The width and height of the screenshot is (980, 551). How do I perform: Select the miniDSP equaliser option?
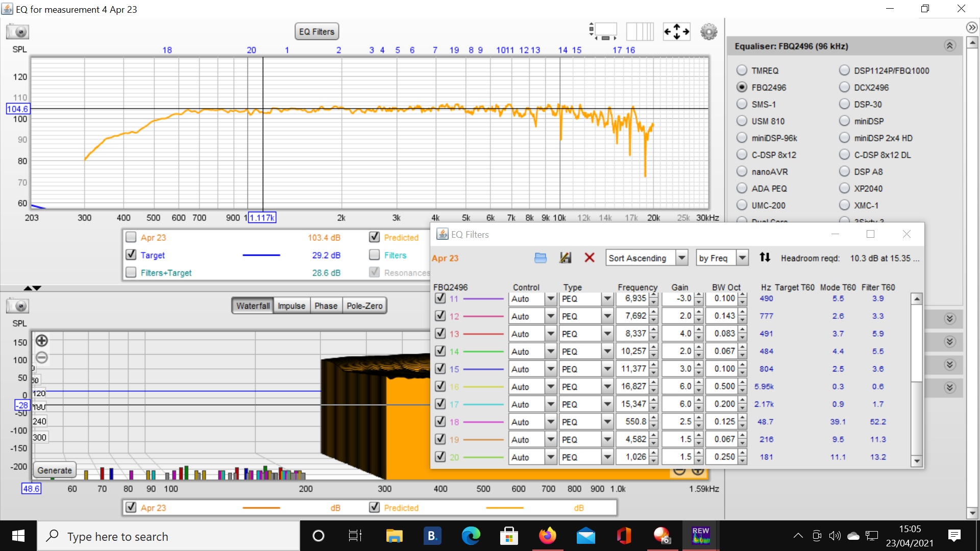coord(845,121)
